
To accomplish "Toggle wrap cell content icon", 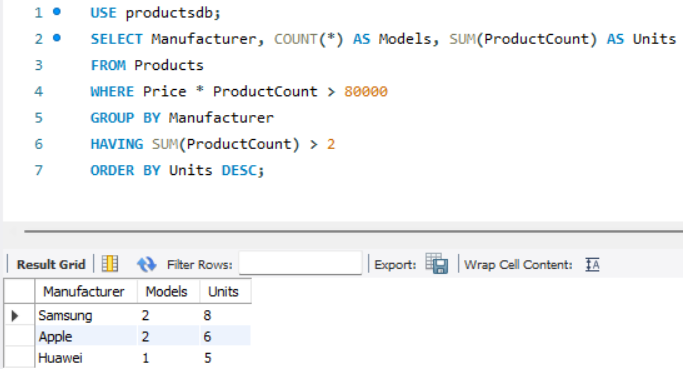I will point(592,264).
